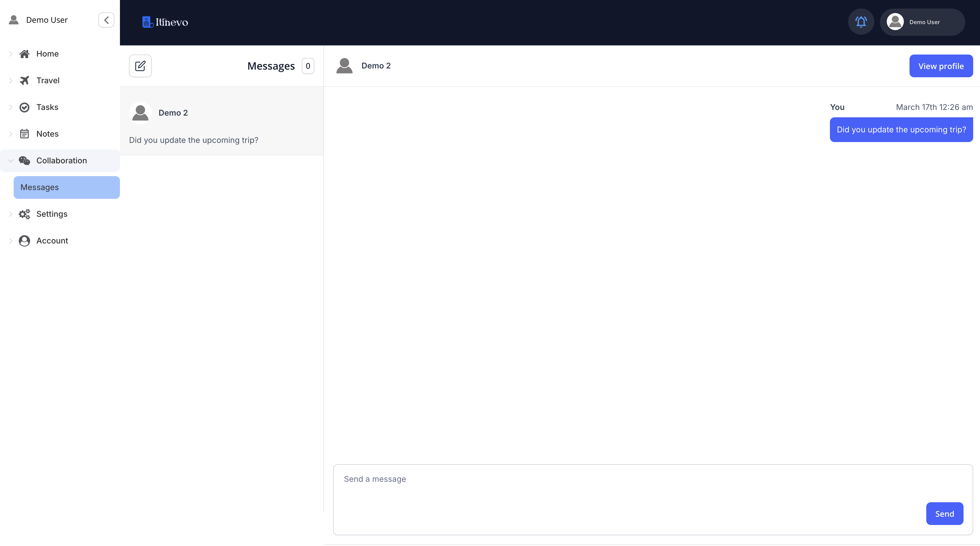The height and width of the screenshot is (546, 980).
Task: Expand the Account menu chevron
Action: (x=11, y=241)
